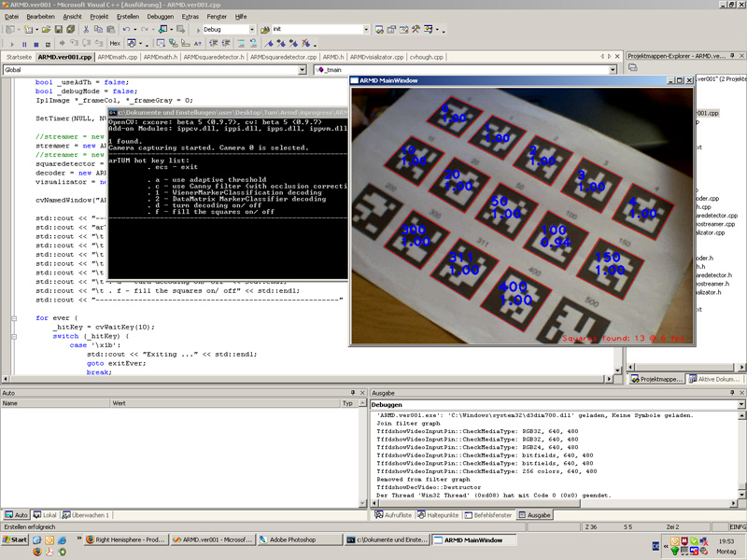Increase line indent using toolbar icon

coord(226,43)
